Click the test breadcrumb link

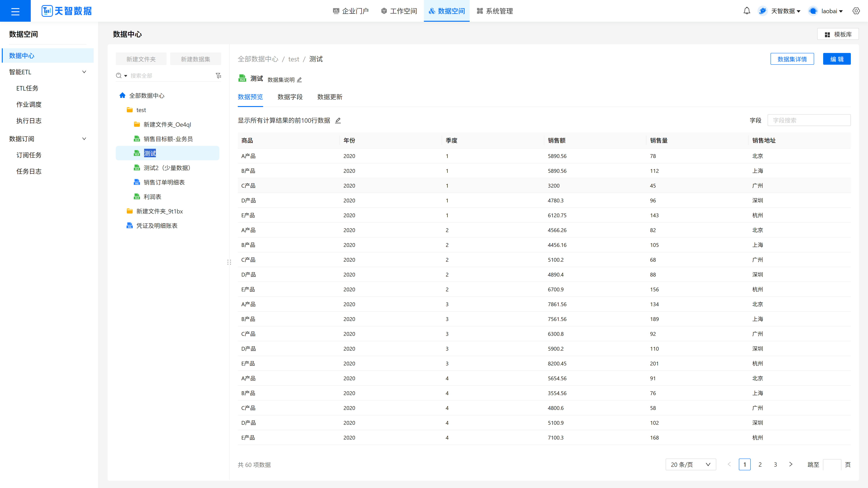coord(293,59)
